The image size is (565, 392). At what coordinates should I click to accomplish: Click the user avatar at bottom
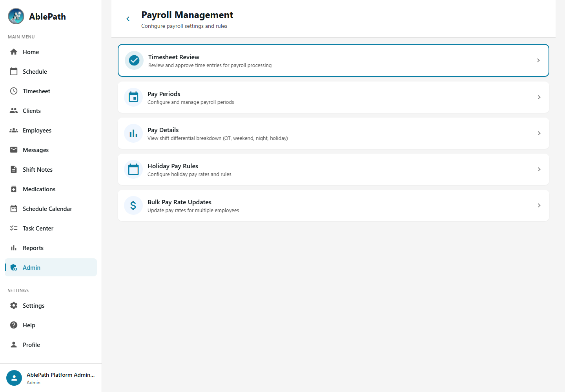tap(14, 378)
